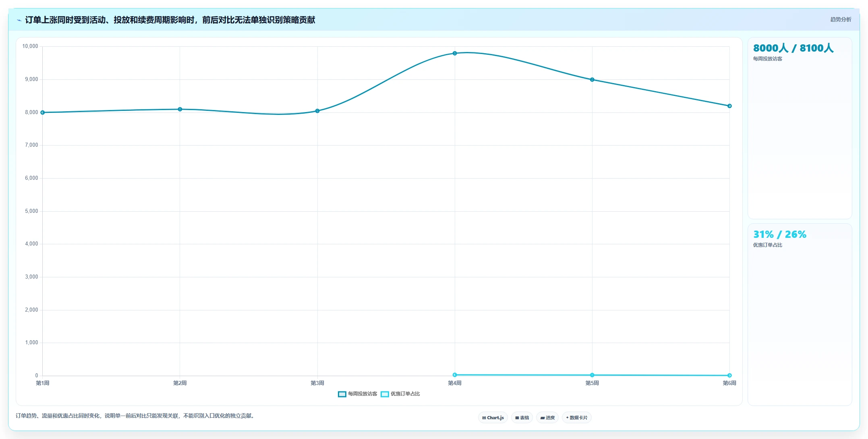This screenshot has height=439, width=868.
Task: Click the 数据卡片 tag chip
Action: [577, 418]
